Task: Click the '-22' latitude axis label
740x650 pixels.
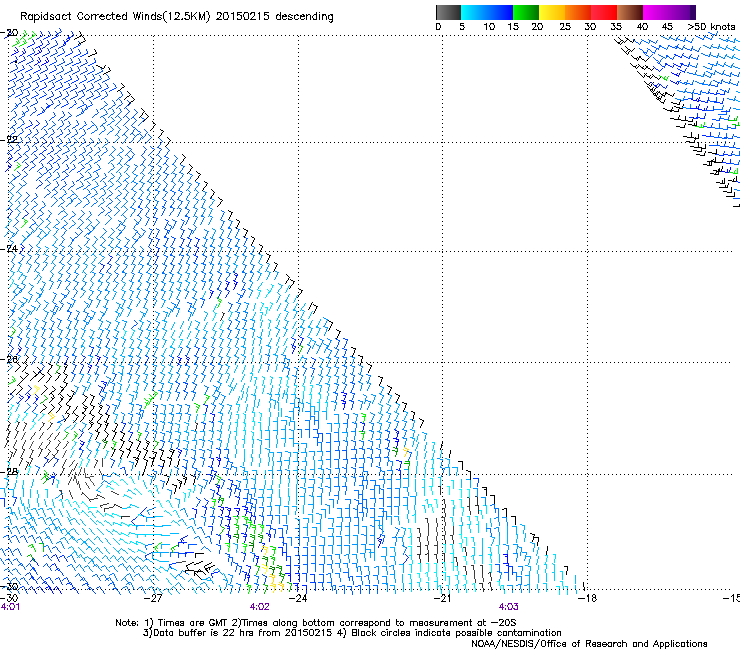Action: point(9,140)
